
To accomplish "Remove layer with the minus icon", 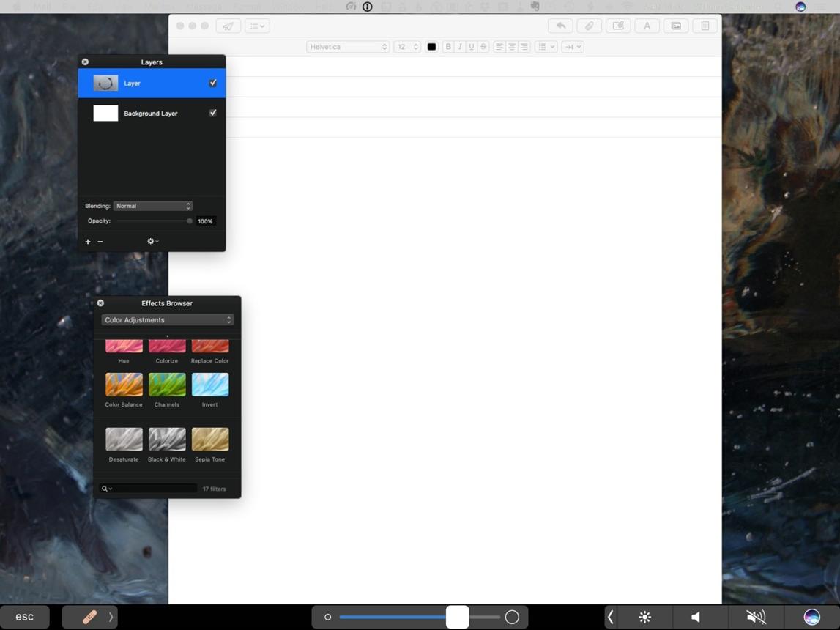I will tap(100, 242).
